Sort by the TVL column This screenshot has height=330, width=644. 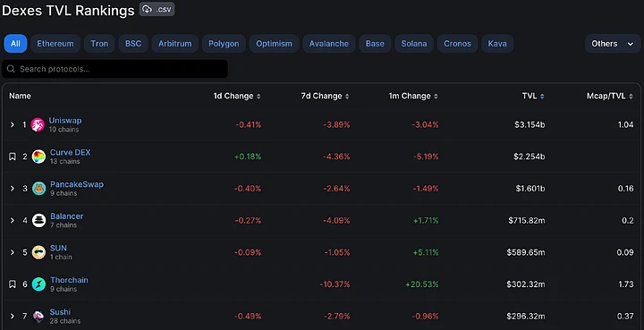tap(533, 96)
